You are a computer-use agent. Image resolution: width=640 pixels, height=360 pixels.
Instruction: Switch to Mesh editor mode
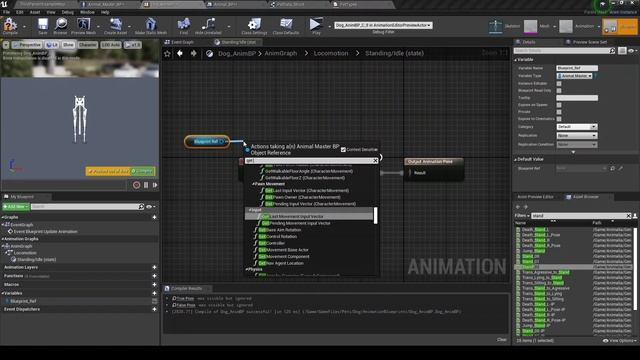pos(537,26)
